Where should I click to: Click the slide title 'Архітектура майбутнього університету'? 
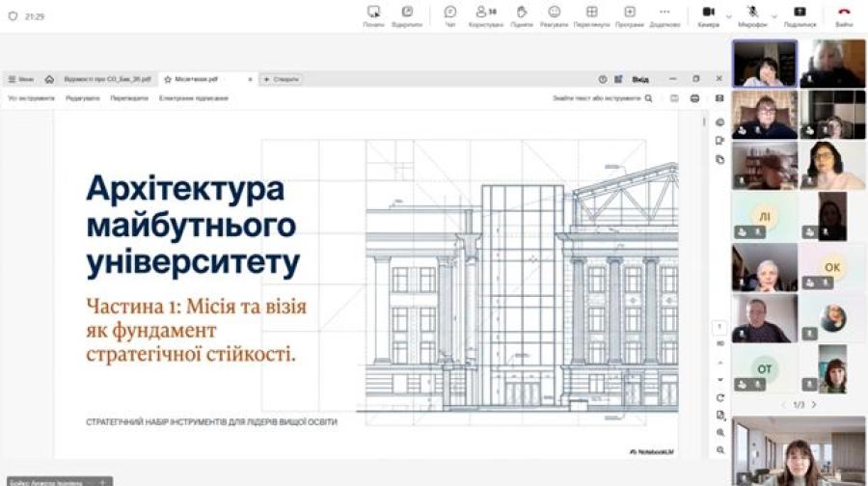193,226
